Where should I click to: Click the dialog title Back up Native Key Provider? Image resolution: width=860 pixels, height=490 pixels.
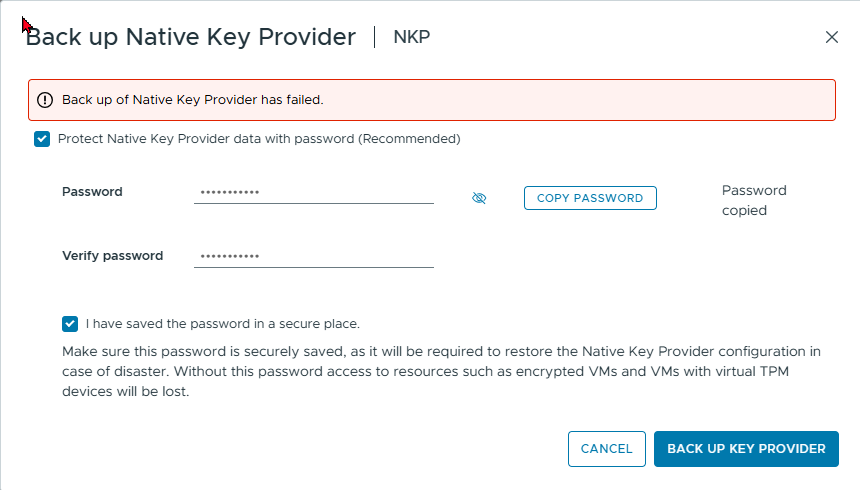click(191, 37)
